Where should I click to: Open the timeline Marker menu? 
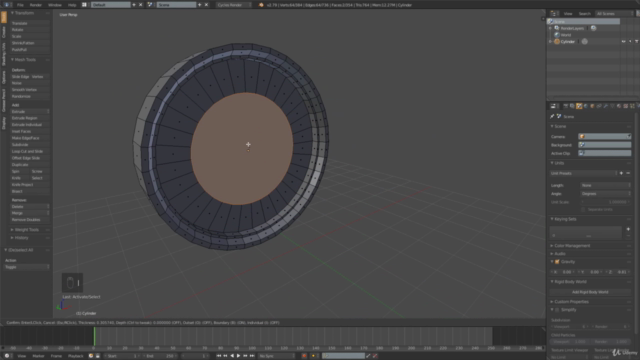coord(38,356)
